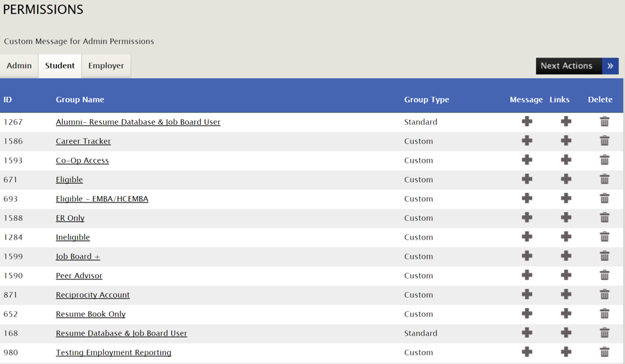
Task: Add message for Eligible group ID 671
Action: point(527,179)
